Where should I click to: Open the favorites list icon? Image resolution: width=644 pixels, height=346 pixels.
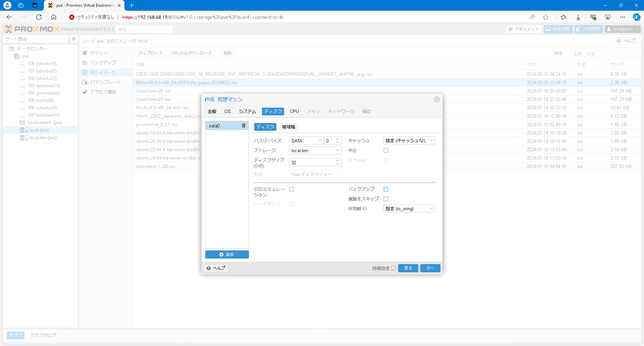click(x=563, y=17)
